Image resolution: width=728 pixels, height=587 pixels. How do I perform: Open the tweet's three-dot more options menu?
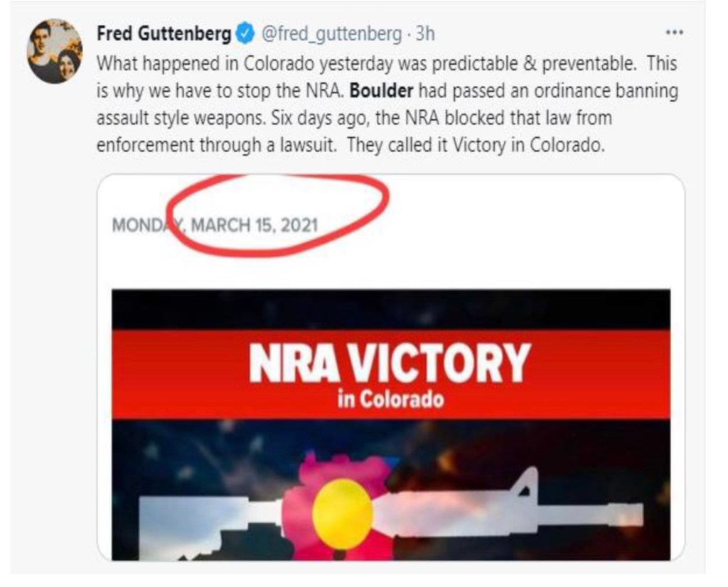point(673,33)
